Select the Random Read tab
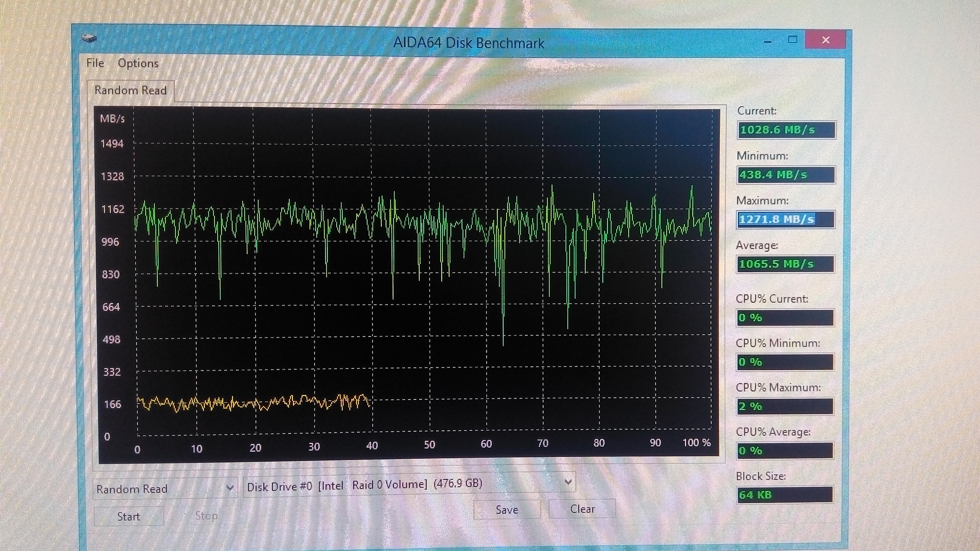Screen dimensions: 980x551 point(131,91)
